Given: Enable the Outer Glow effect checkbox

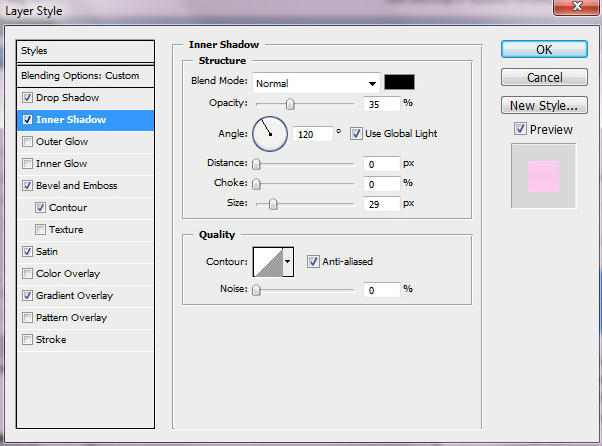Looking at the screenshot, I should pyautogui.click(x=27, y=142).
